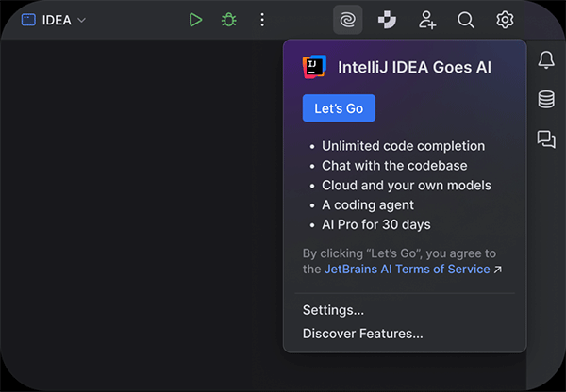Click the checkered icon beside AI Assistant
This screenshot has width=566, height=392.
click(387, 20)
